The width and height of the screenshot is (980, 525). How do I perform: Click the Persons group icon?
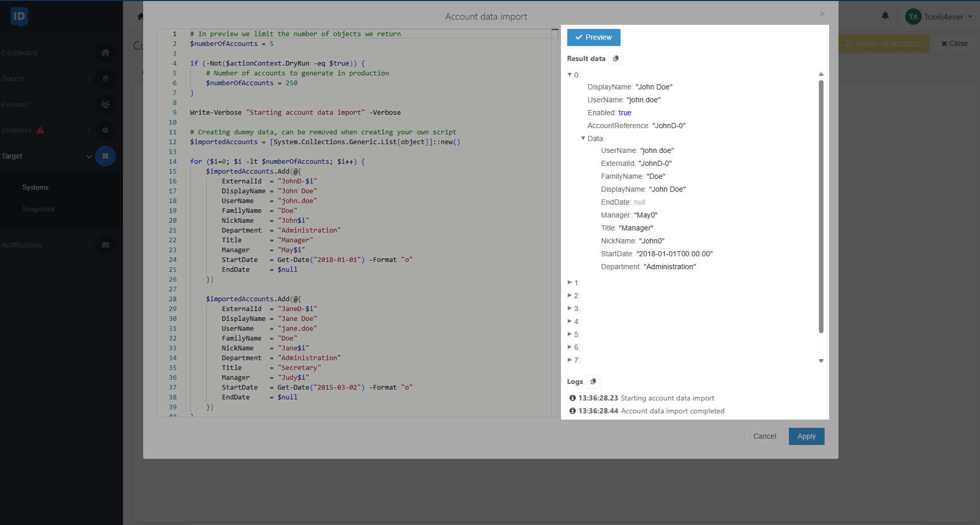105,104
